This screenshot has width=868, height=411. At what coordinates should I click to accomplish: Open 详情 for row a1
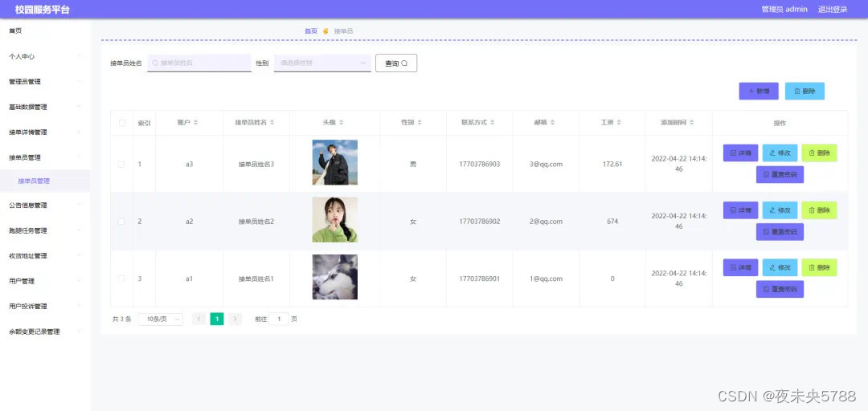click(740, 268)
